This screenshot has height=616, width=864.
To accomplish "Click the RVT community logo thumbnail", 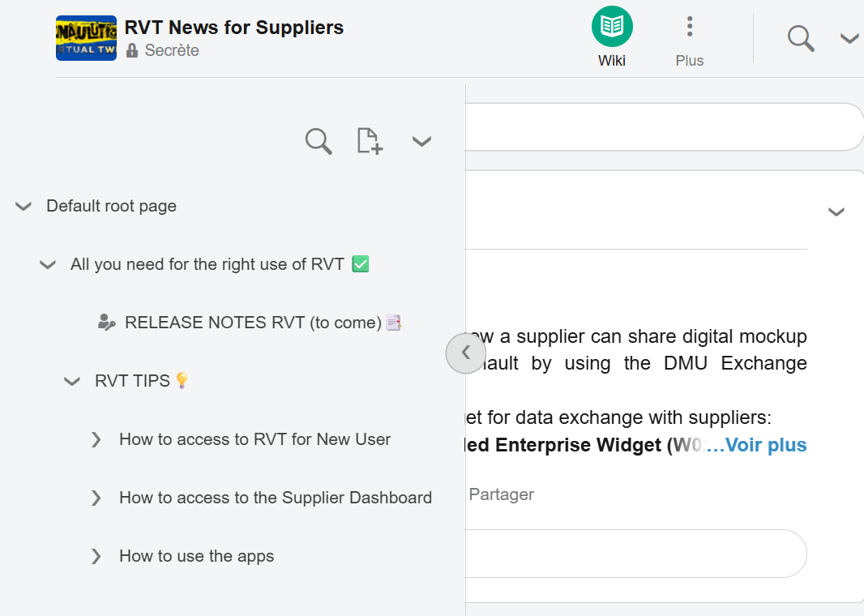I will pos(86,38).
